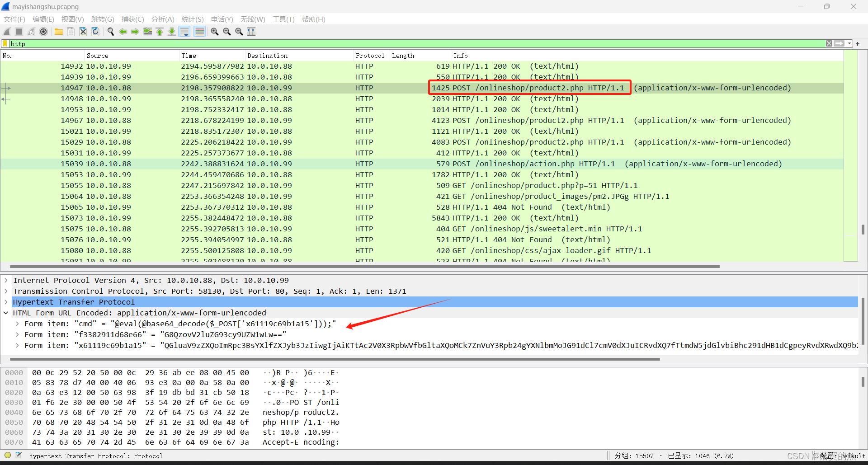Open recent display filter dropdown

click(x=849, y=44)
